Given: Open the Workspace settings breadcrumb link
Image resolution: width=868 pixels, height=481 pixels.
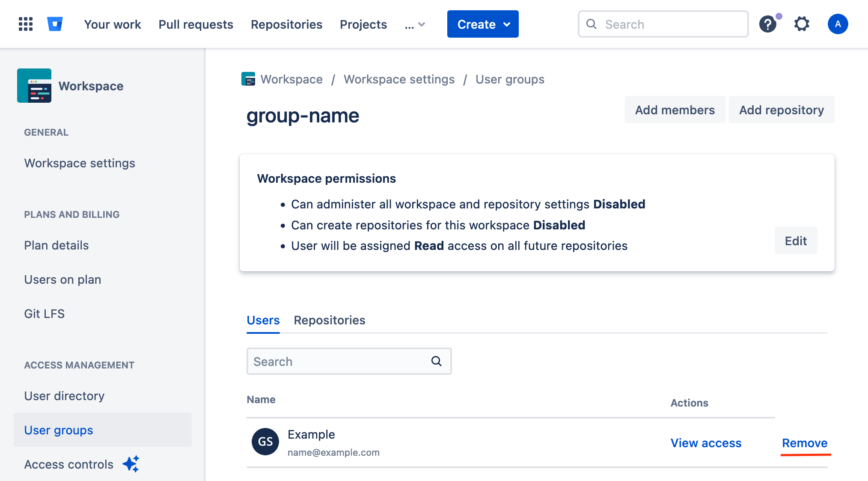Looking at the screenshot, I should pyautogui.click(x=399, y=79).
